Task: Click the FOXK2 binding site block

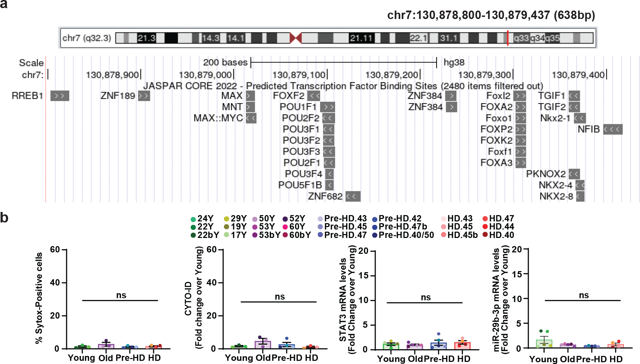Action: click(521, 140)
